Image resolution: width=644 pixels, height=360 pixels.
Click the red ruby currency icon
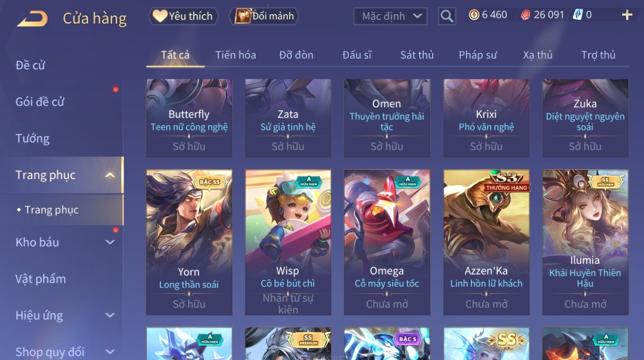pos(526,15)
